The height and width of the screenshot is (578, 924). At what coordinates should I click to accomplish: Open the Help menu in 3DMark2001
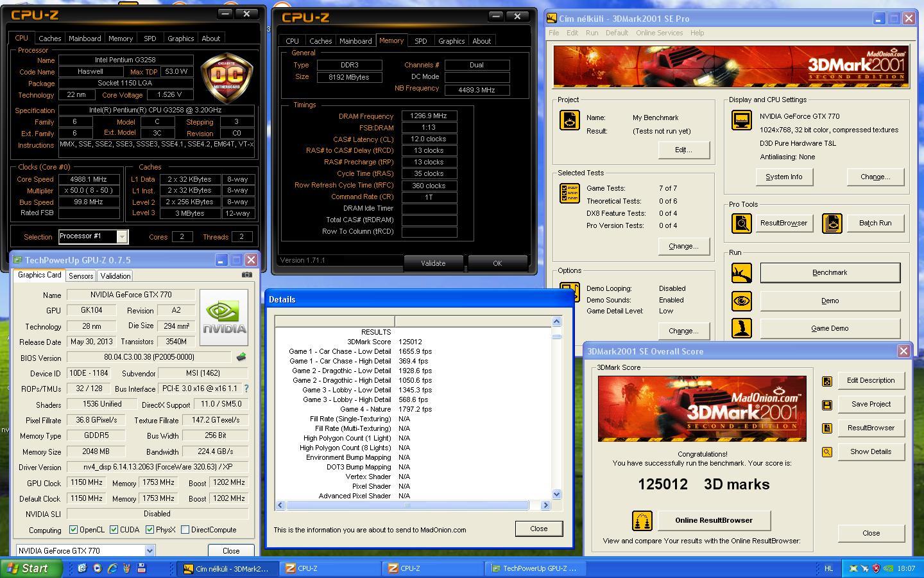point(697,33)
